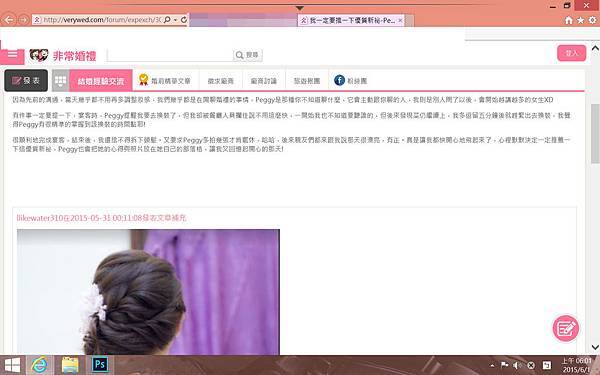Close the current Peggy article tab
The height and width of the screenshot is (375, 600).
click(x=400, y=20)
